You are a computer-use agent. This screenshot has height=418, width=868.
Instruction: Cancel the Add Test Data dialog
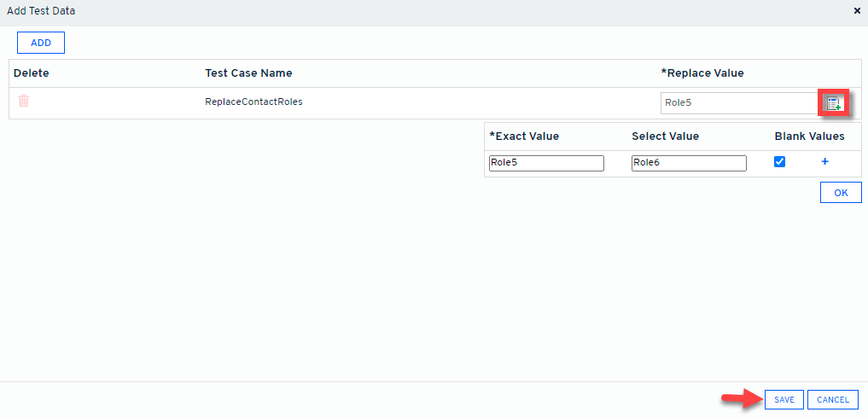point(832,399)
